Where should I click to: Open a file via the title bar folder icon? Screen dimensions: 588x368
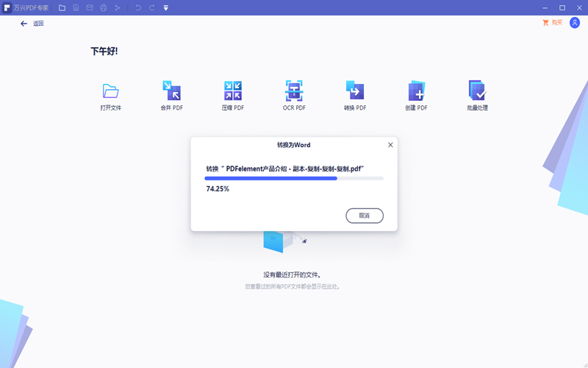tap(62, 8)
